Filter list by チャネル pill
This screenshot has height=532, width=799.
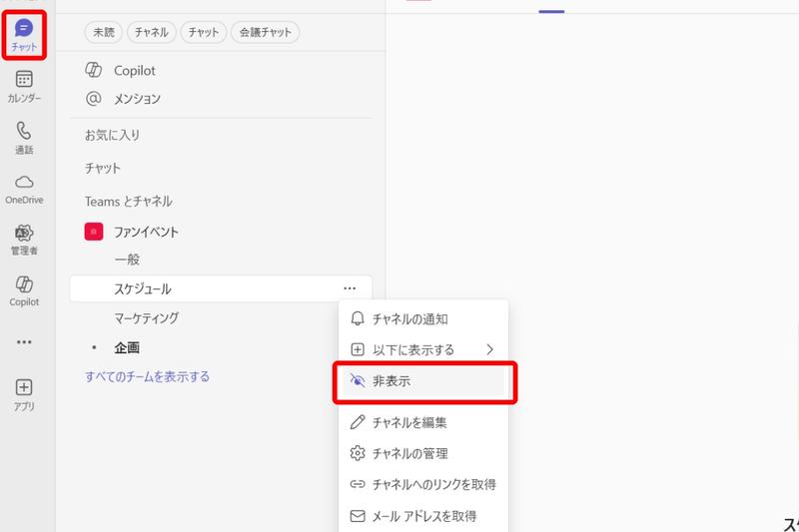pyautogui.click(x=152, y=32)
